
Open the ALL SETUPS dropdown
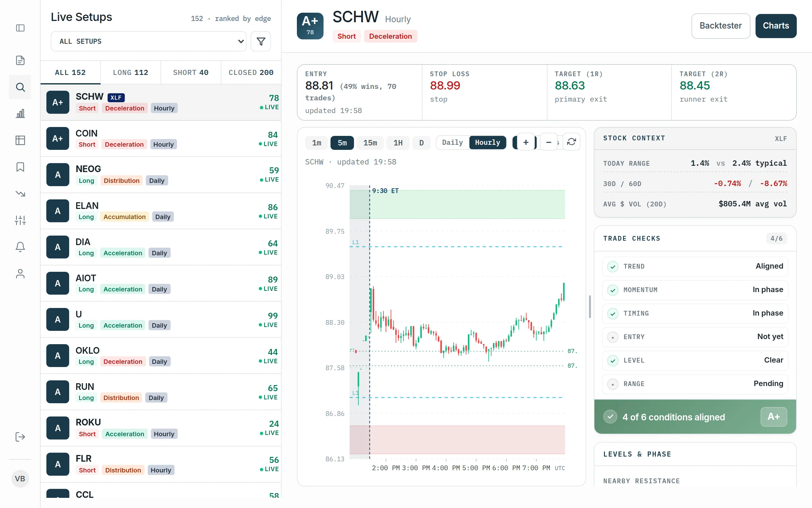click(149, 41)
